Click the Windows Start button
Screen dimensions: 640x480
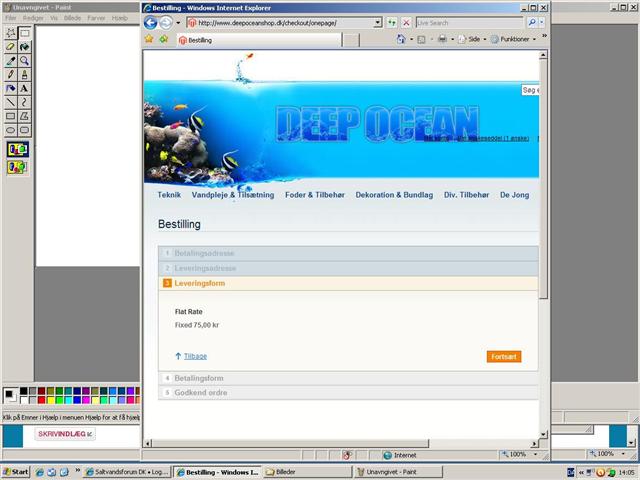(x=15, y=471)
